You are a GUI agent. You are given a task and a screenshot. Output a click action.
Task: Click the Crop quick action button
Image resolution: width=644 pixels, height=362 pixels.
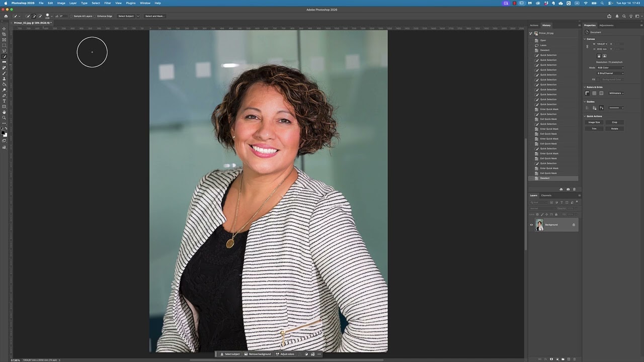pos(614,122)
